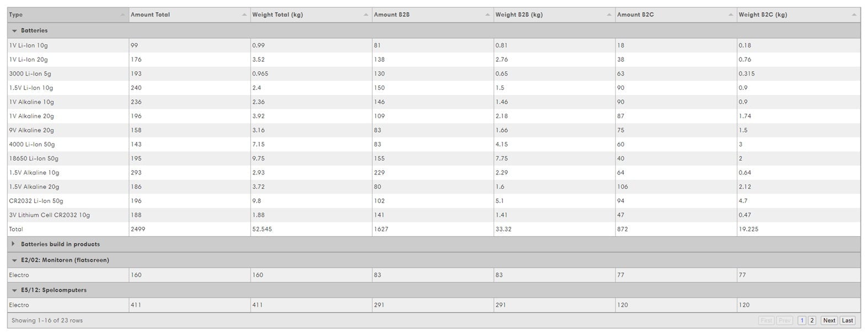
Task: Collapse the E2/02: Monitoren (flatscreen) group
Action: coord(14,260)
